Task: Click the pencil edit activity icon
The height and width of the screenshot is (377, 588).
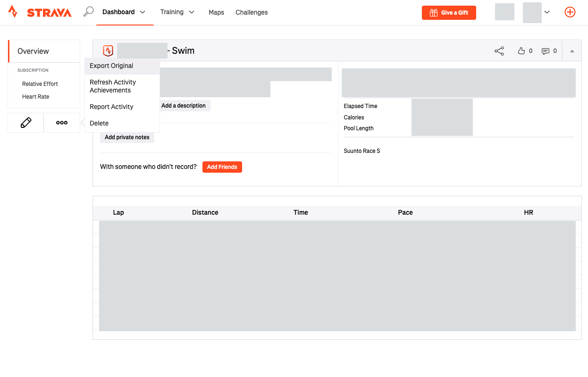Action: [x=26, y=123]
